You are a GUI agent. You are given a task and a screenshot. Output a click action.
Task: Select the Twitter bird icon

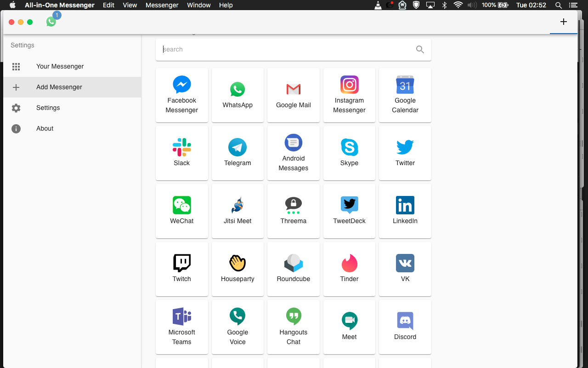(x=405, y=147)
